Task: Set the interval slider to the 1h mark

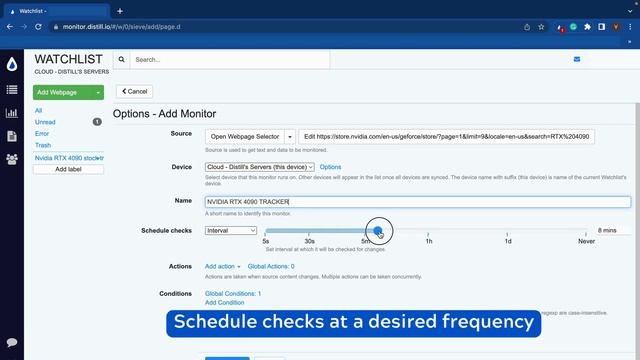Action: point(428,231)
